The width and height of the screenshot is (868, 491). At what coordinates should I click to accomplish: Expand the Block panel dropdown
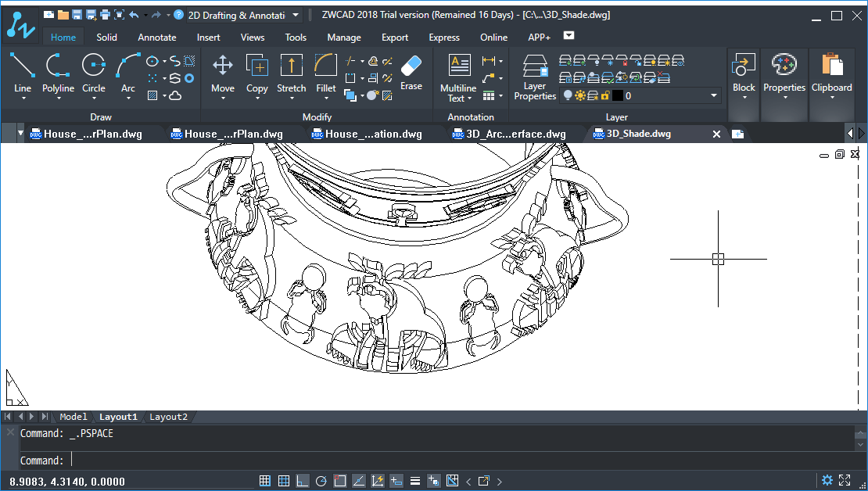point(744,98)
